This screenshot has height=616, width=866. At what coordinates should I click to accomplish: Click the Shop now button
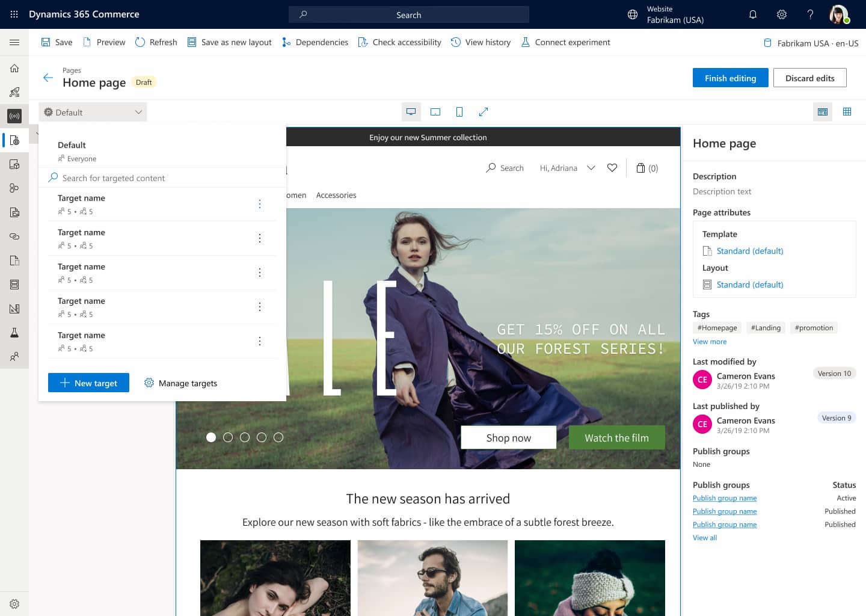click(x=508, y=437)
